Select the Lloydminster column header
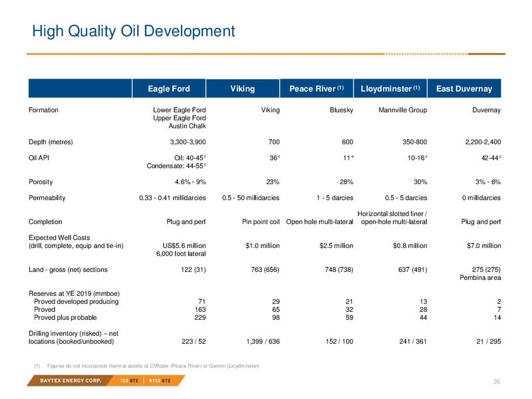532x399 pixels. point(390,88)
